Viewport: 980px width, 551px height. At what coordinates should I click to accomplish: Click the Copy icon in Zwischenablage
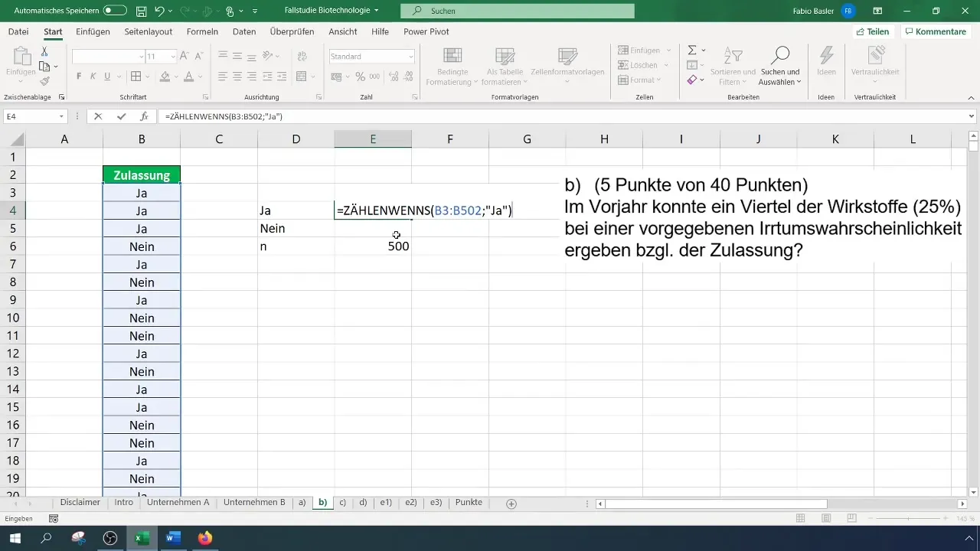pos(44,67)
